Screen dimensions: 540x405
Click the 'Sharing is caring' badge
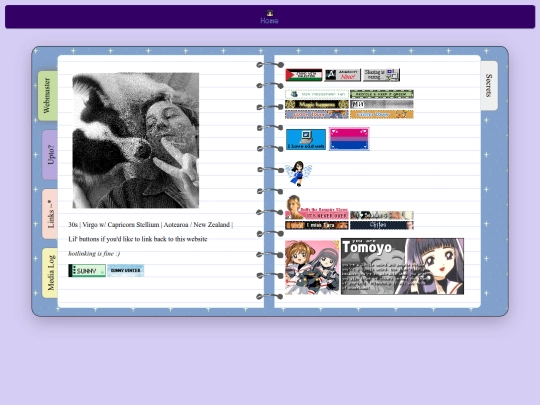click(381, 75)
